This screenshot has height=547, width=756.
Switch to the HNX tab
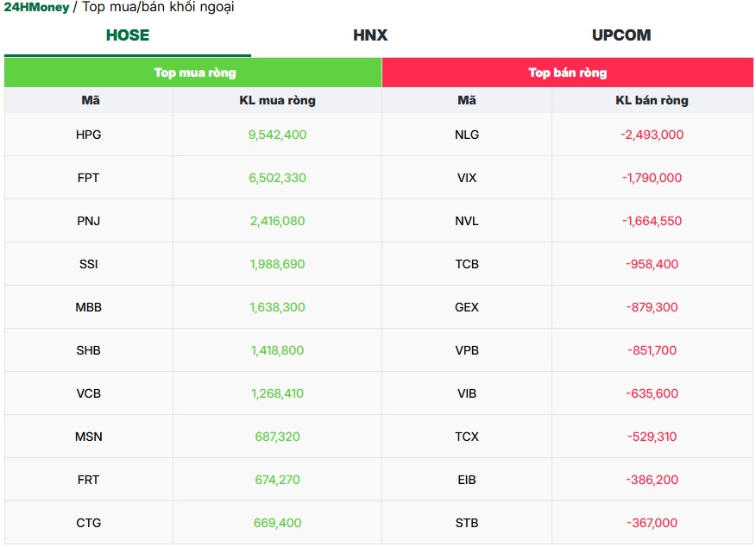coord(370,35)
